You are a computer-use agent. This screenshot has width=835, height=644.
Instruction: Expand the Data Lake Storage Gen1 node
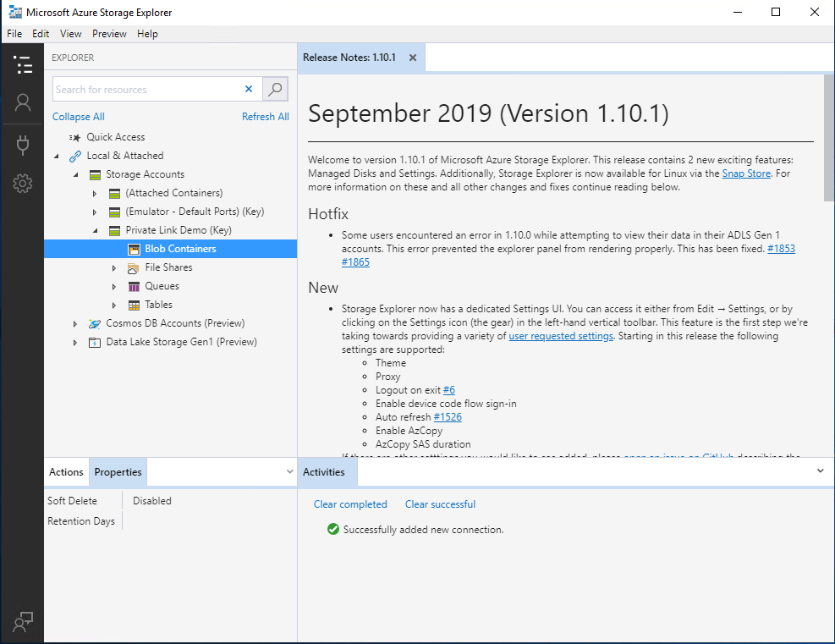pyautogui.click(x=75, y=343)
